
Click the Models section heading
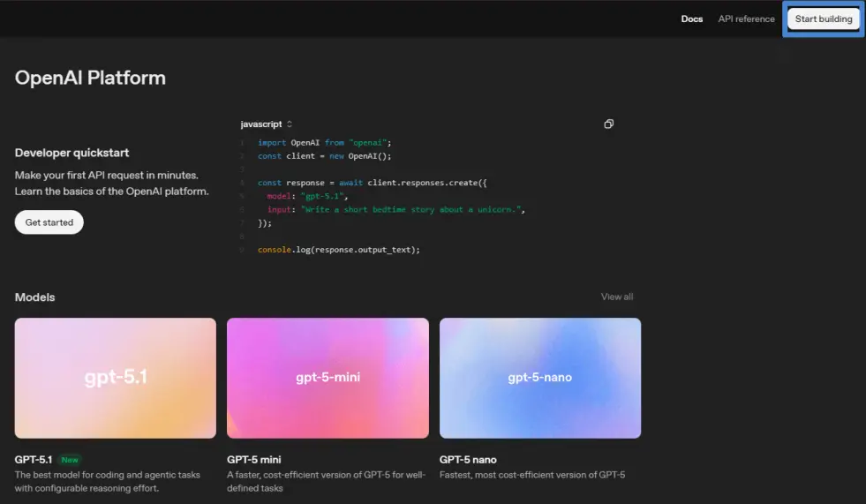click(x=34, y=297)
